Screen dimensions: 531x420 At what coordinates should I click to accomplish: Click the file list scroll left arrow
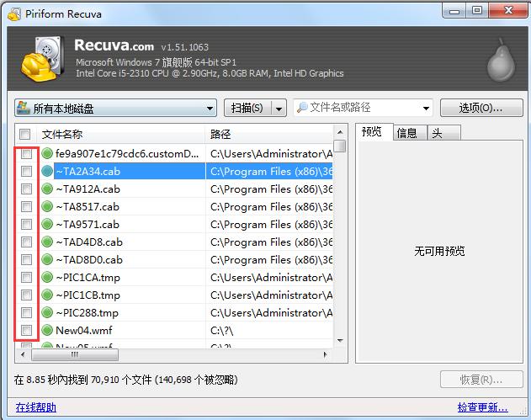tap(23, 354)
